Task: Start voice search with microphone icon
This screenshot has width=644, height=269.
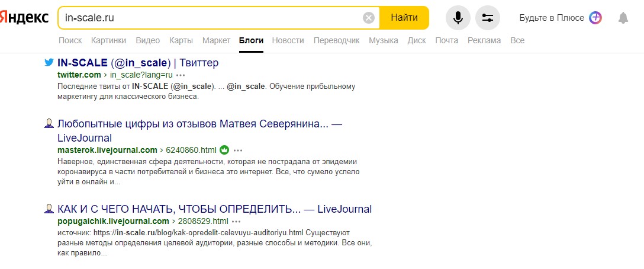Action: click(x=458, y=18)
